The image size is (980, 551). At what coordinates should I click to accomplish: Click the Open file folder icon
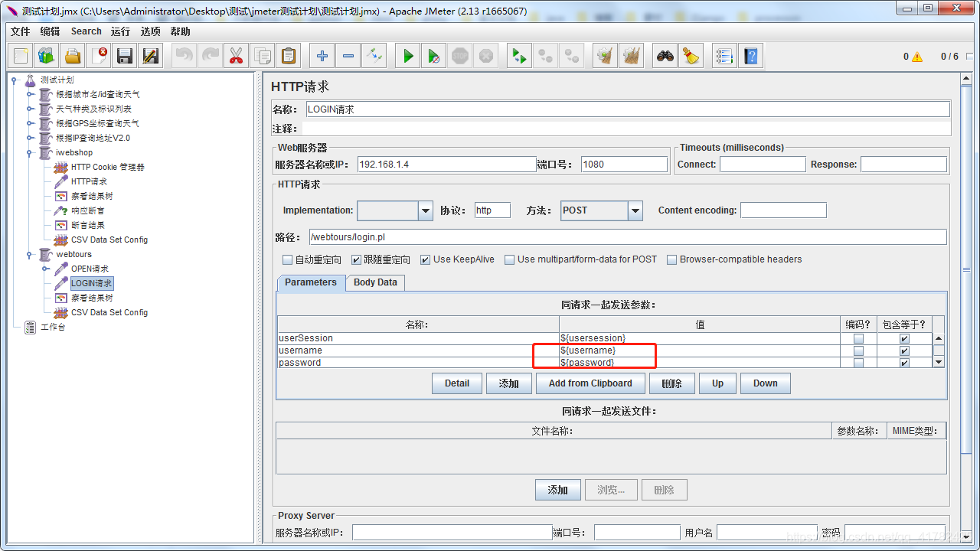pyautogui.click(x=73, y=56)
